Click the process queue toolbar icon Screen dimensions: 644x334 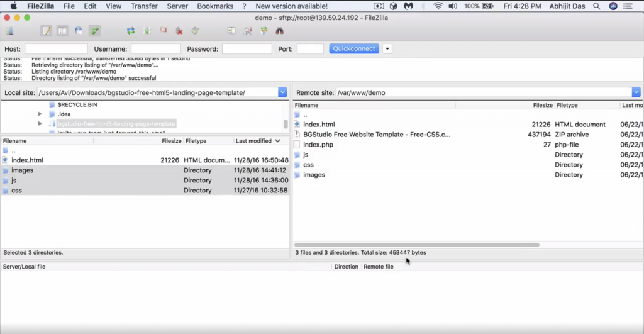coord(147,31)
